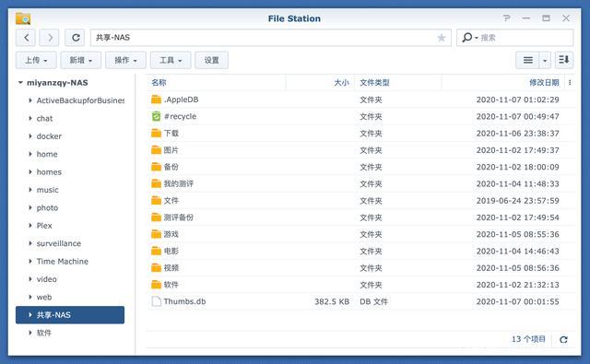Click the File Station app icon

click(x=23, y=18)
